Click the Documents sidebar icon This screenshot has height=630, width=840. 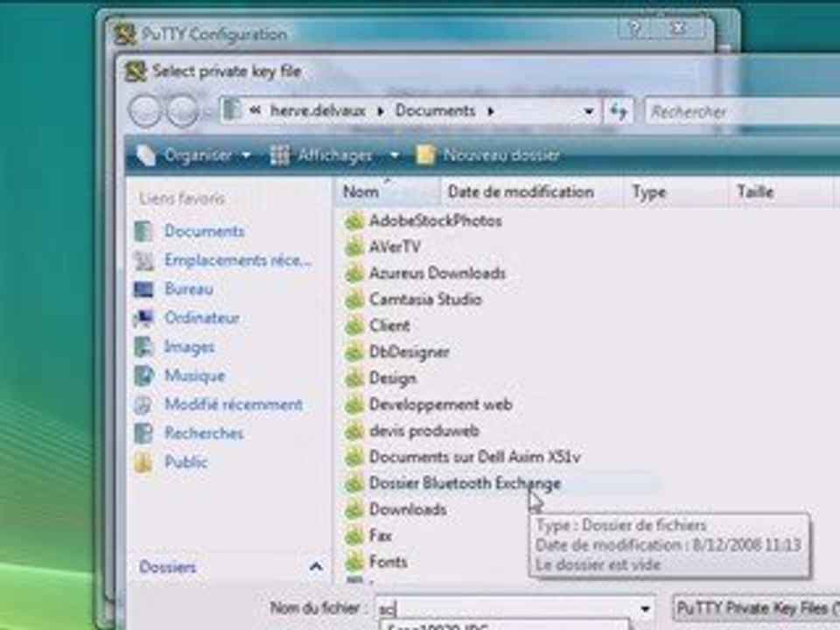click(143, 231)
